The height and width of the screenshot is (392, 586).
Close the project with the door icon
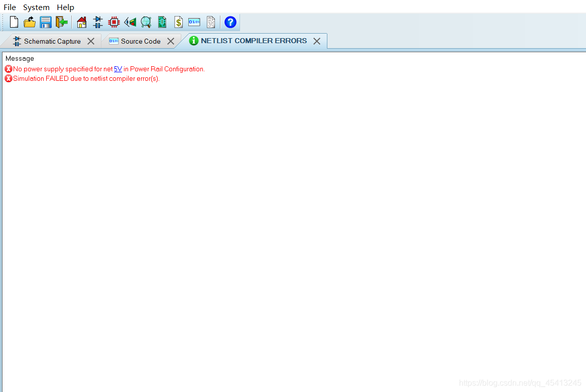pos(62,23)
